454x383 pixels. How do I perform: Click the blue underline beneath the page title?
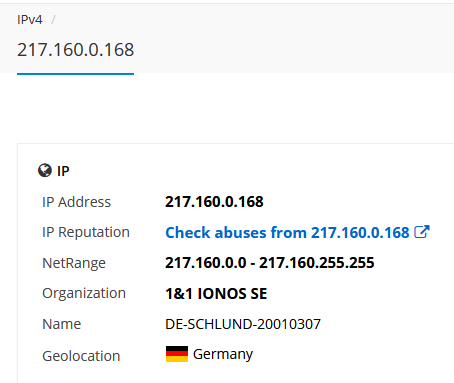click(x=76, y=74)
